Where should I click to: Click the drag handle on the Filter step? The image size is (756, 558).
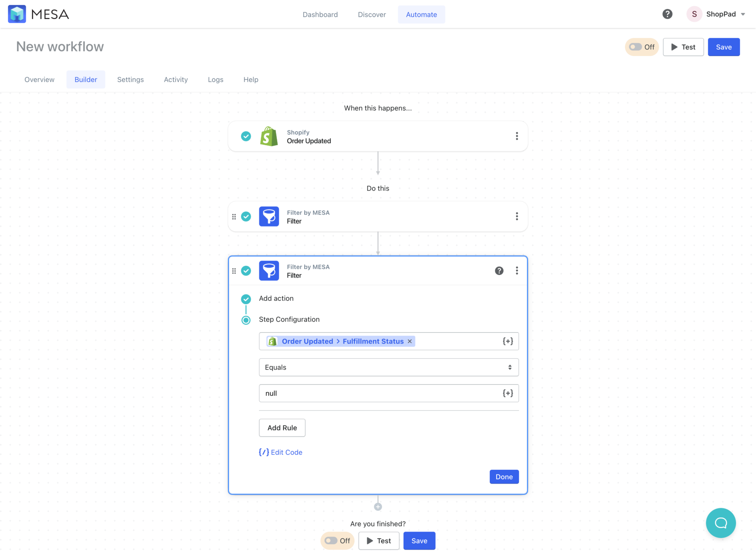click(234, 216)
